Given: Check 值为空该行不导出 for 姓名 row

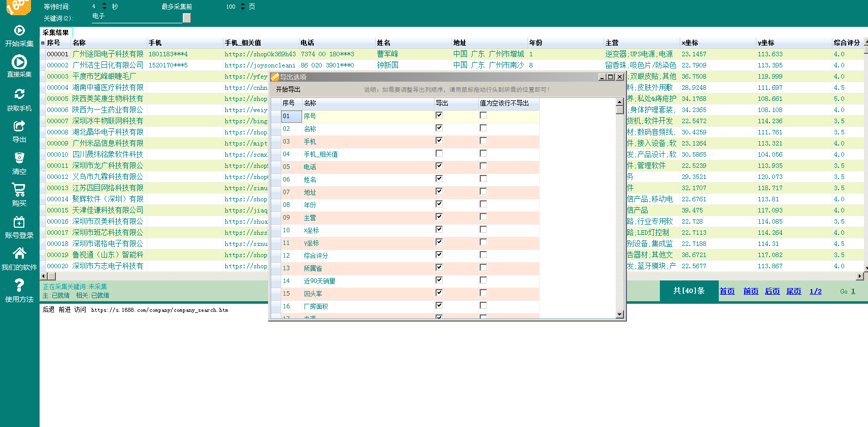Looking at the screenshot, I should coord(483,179).
